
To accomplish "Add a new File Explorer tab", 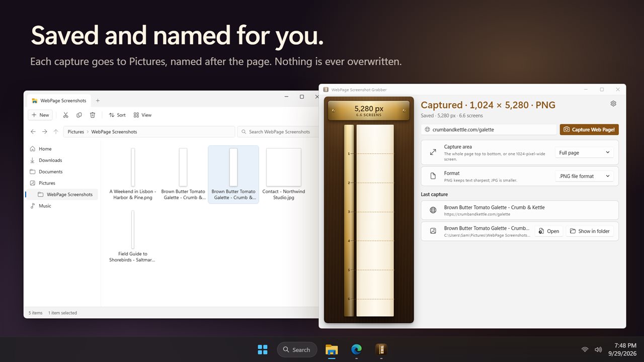I will pyautogui.click(x=98, y=101).
